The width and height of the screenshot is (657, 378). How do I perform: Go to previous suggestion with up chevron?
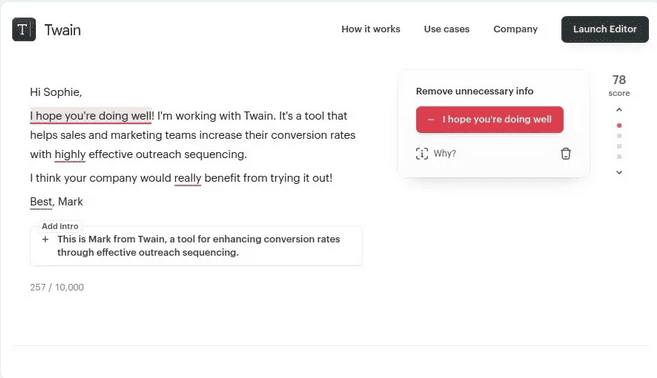click(x=619, y=110)
